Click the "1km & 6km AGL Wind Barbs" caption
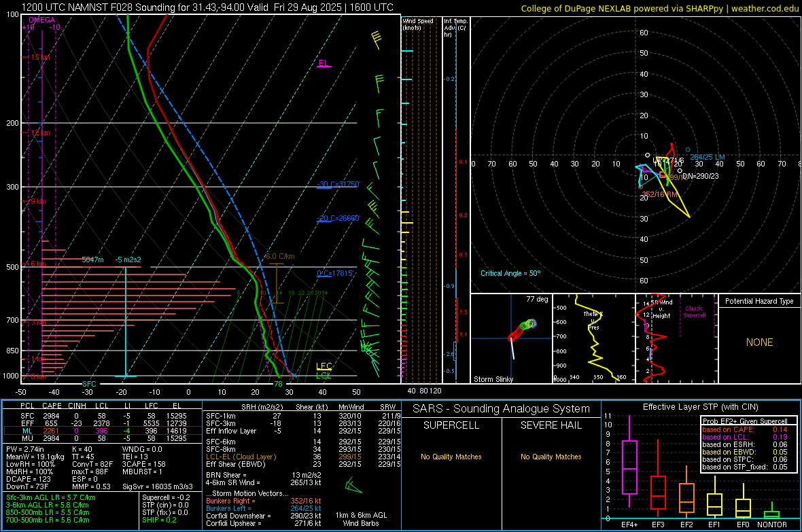 [x=361, y=519]
